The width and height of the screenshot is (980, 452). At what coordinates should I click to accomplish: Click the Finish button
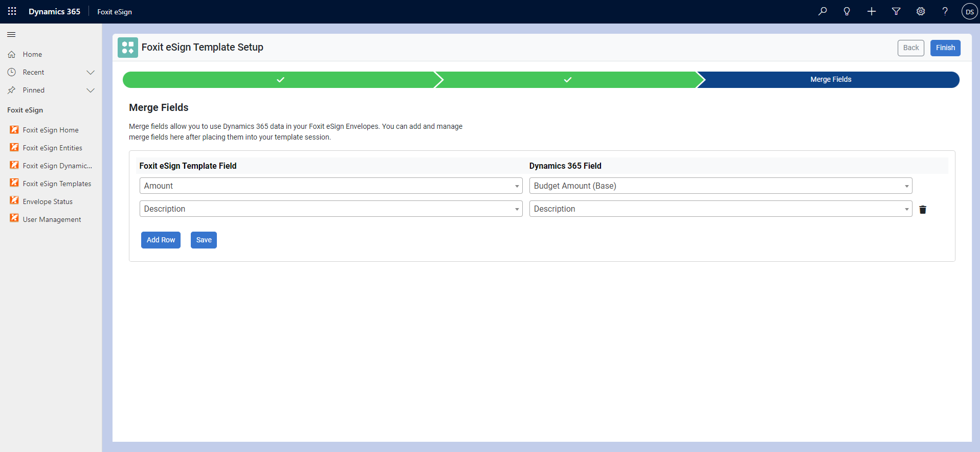tap(945, 48)
